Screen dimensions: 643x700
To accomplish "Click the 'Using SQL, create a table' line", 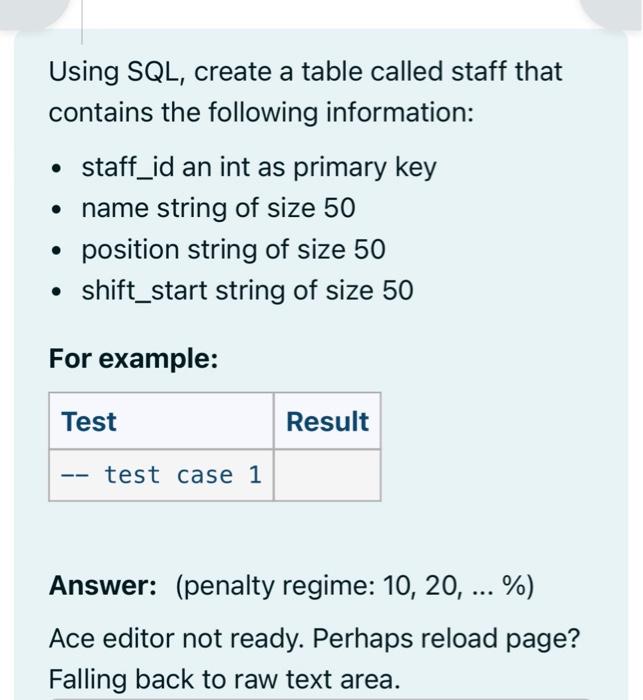I will [x=305, y=72].
